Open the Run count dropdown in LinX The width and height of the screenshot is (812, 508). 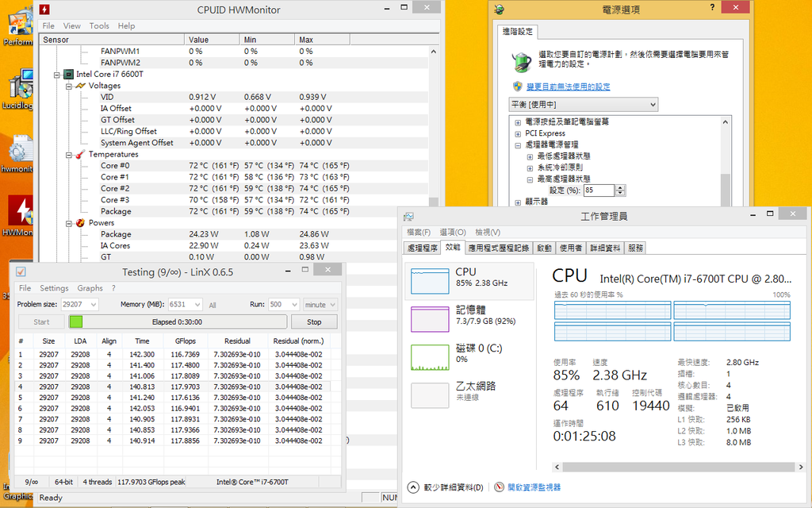pos(295,304)
